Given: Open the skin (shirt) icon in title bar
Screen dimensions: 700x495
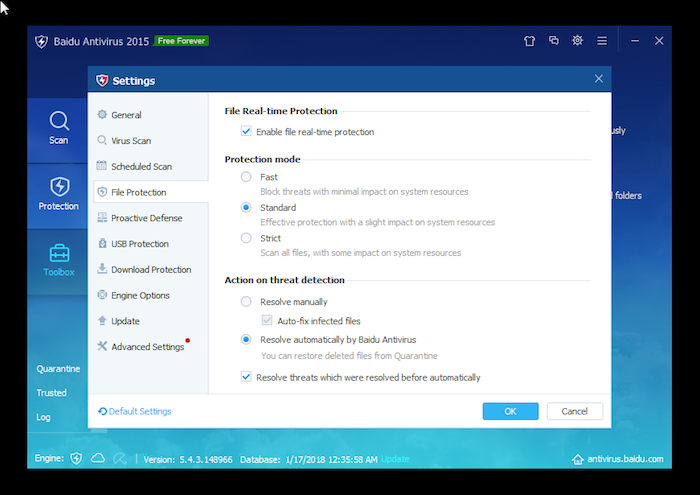Looking at the screenshot, I should tap(529, 41).
